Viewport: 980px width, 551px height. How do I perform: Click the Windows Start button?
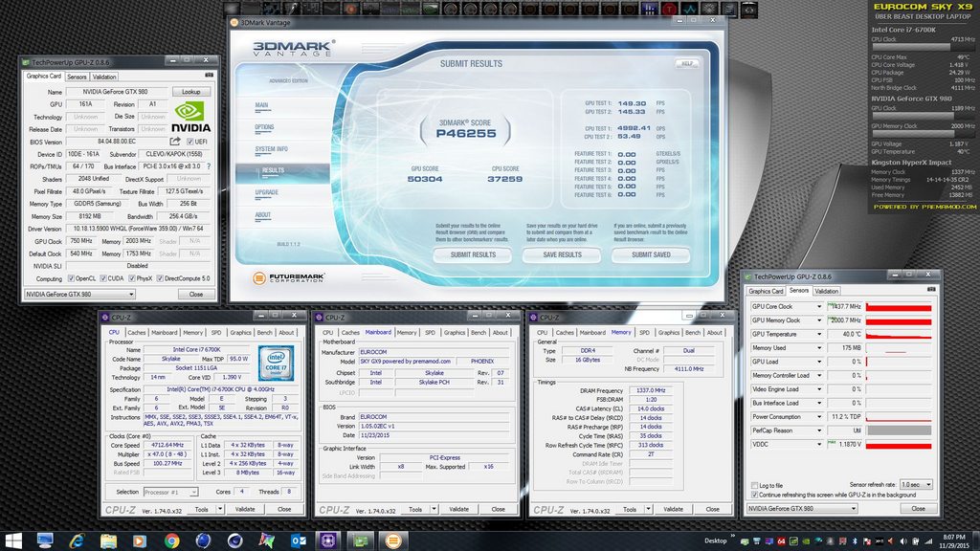pyautogui.click(x=14, y=540)
